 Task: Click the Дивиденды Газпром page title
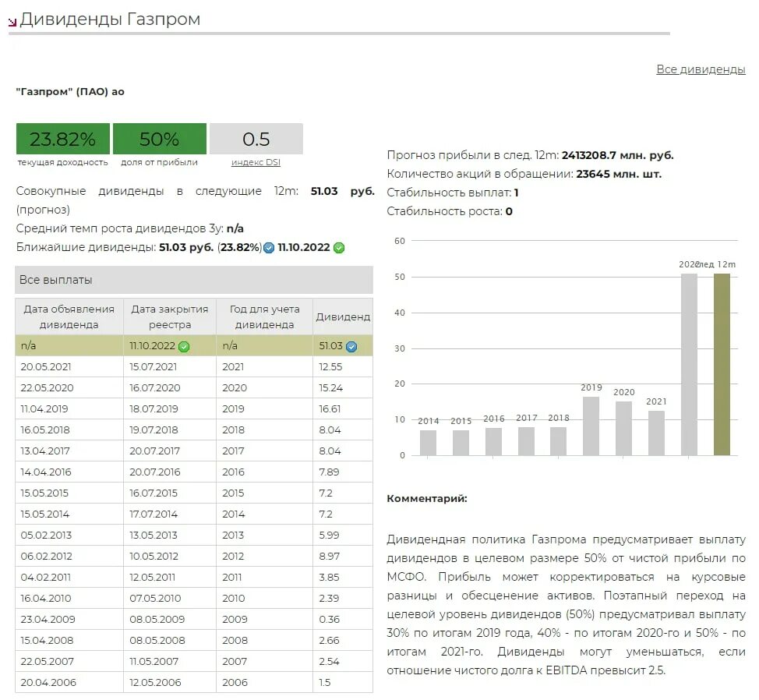click(110, 19)
